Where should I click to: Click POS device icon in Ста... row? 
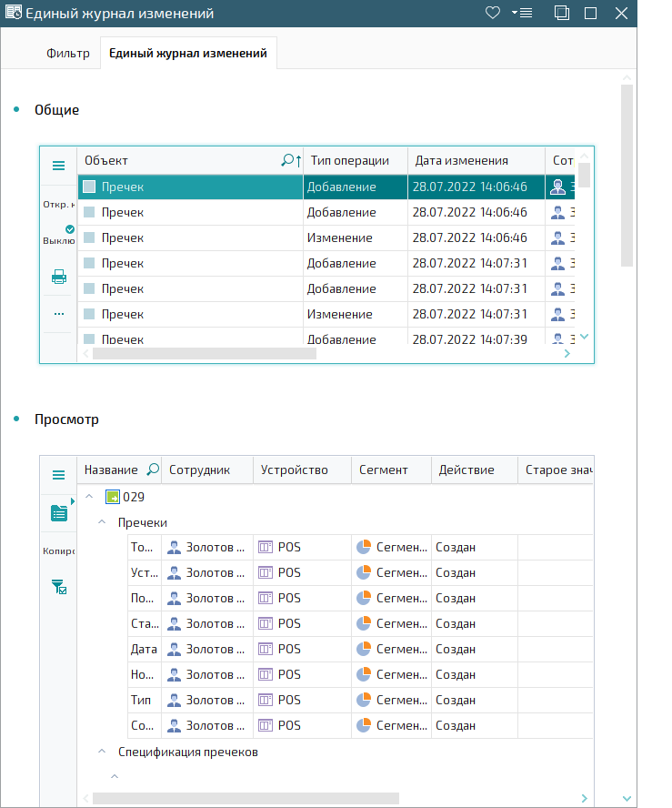(x=266, y=623)
